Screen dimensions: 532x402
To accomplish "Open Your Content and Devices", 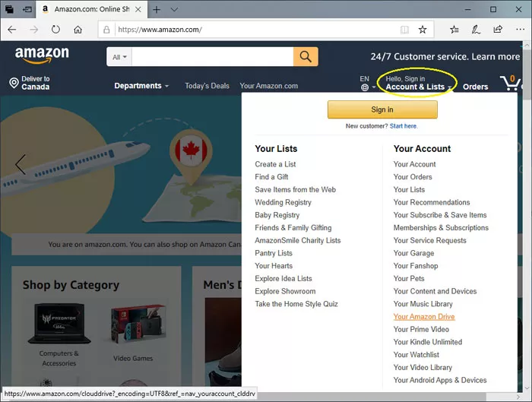I will coord(435,291).
